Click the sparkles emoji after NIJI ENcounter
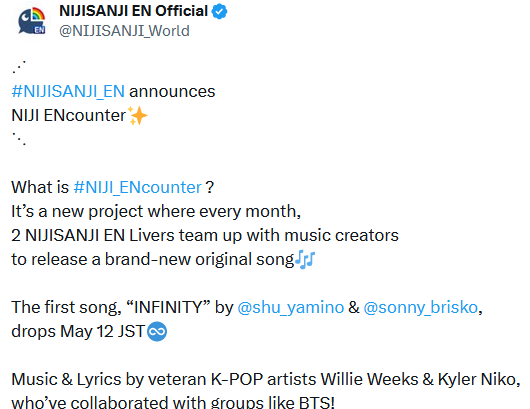 137,116
